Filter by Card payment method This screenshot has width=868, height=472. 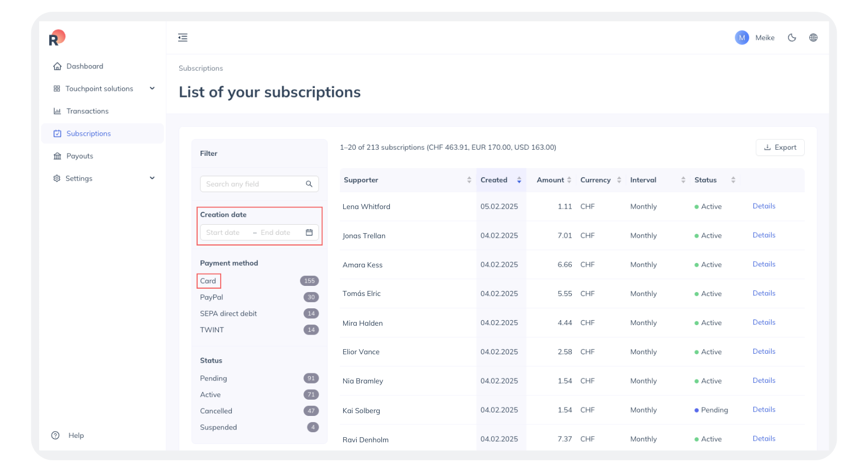click(208, 281)
